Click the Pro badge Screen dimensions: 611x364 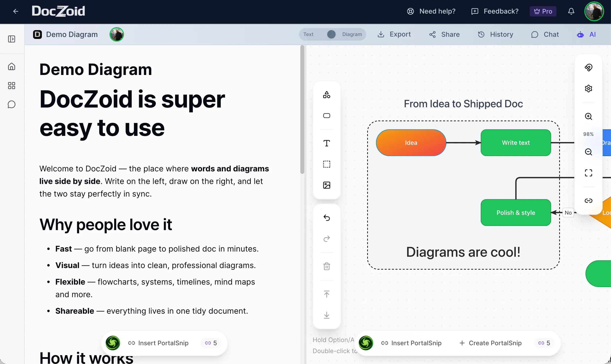tap(543, 11)
